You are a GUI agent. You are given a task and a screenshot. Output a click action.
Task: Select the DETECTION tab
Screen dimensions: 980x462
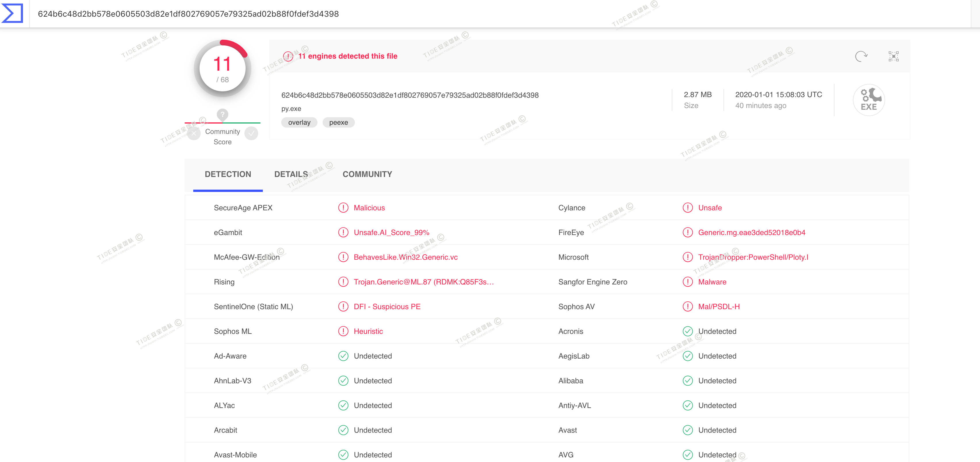(x=227, y=174)
